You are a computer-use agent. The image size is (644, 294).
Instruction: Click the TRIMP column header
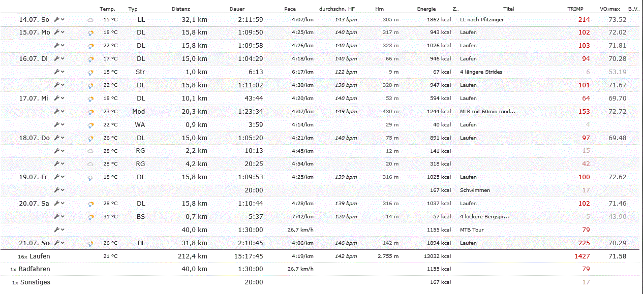click(575, 9)
